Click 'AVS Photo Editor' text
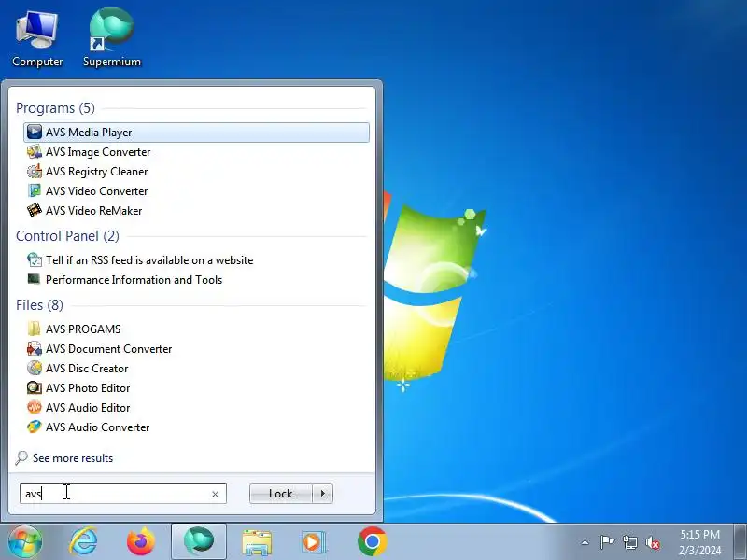The height and width of the screenshot is (560, 747). [x=88, y=388]
